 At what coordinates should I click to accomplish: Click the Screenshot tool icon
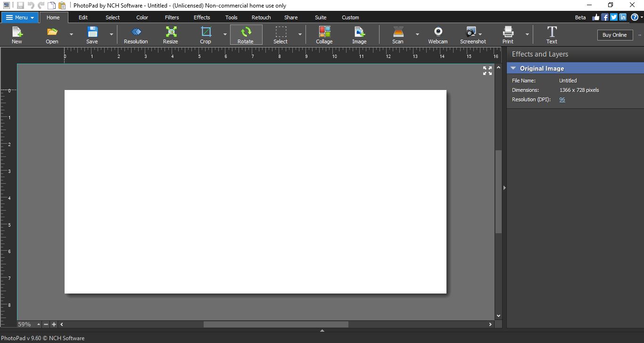(x=473, y=35)
